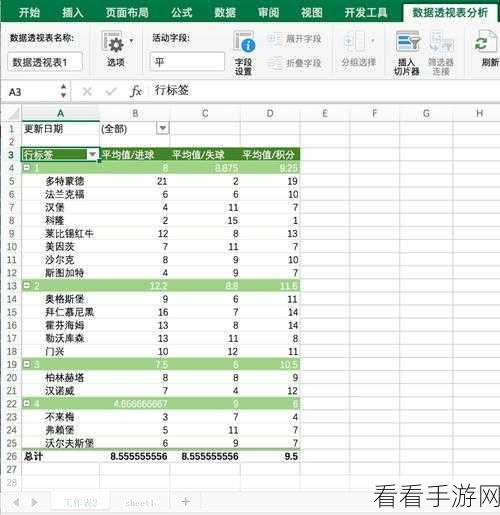Go to previous sheet with left arrow

tap(16, 502)
